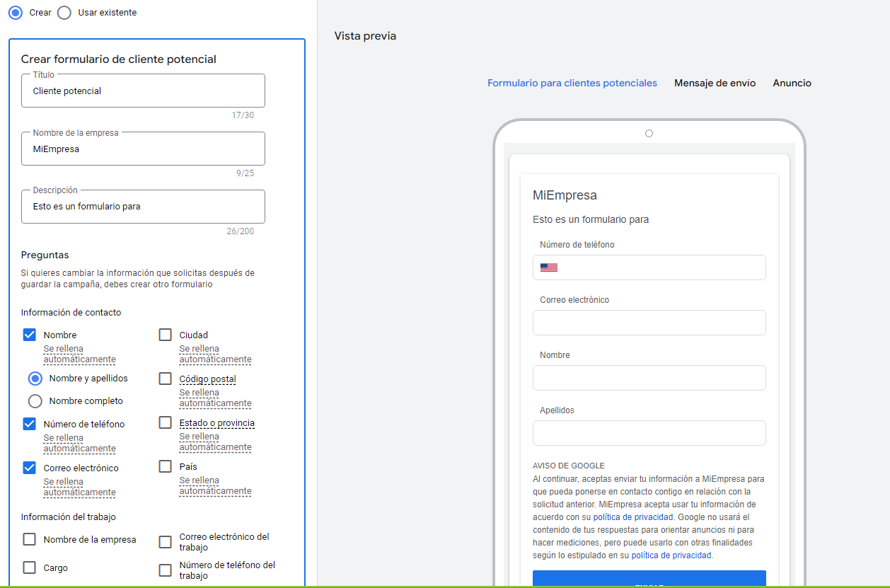Select the Crear radio option
The image size is (890, 588).
point(16,13)
